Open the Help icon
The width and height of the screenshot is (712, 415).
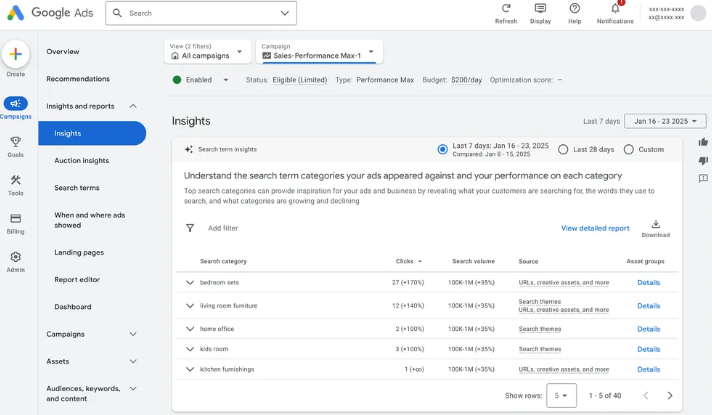pyautogui.click(x=574, y=8)
